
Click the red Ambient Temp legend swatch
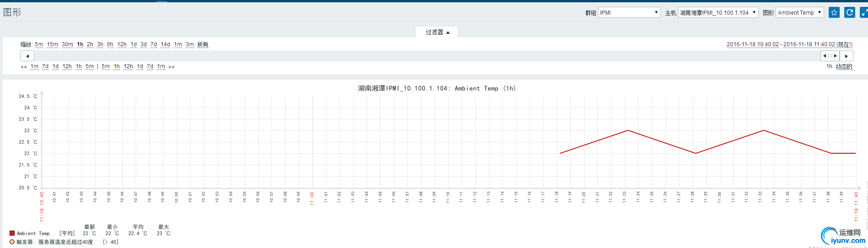point(12,233)
